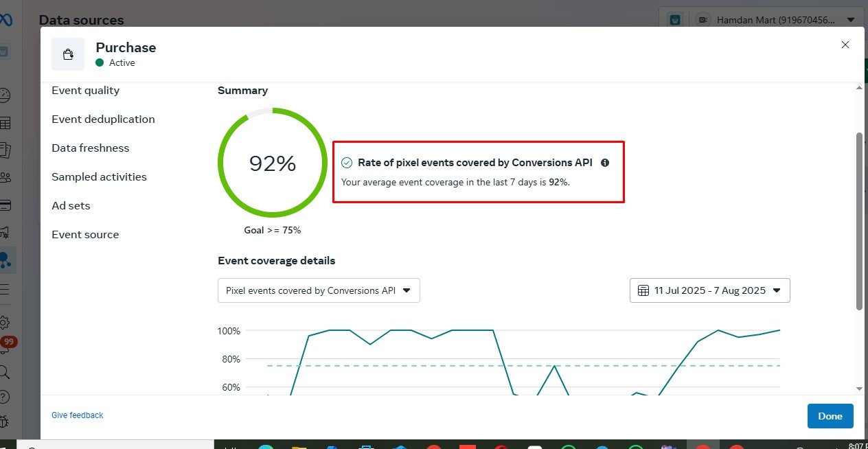Click the info icon beside Conversions API rate
The height and width of the screenshot is (449, 868).
pyautogui.click(x=605, y=163)
